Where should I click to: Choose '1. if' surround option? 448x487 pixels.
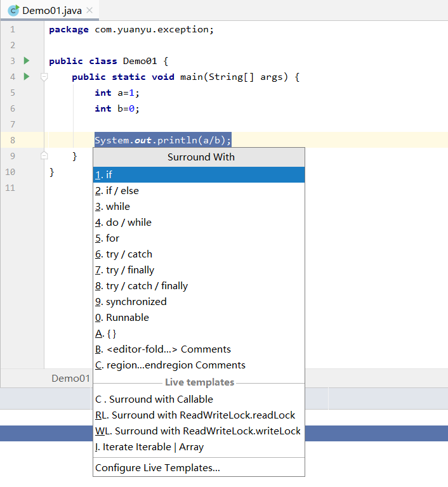[199, 175]
